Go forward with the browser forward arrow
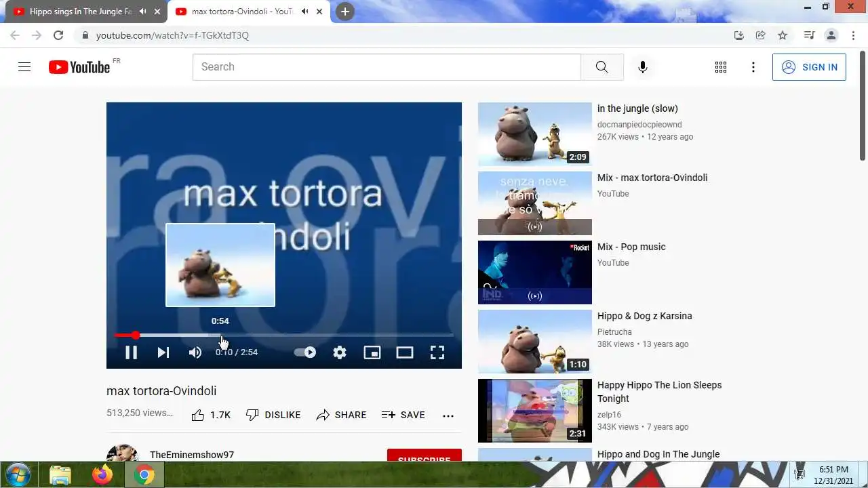Image resolution: width=868 pixels, height=488 pixels. [x=37, y=35]
